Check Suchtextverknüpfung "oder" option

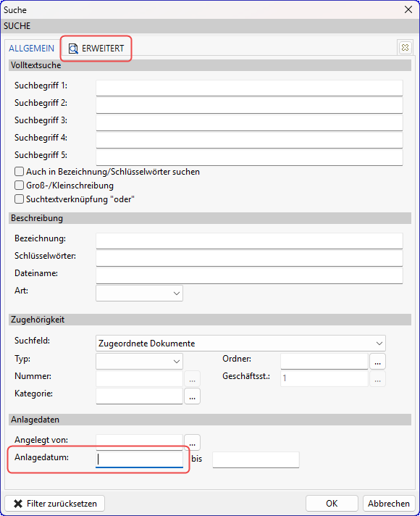click(19, 199)
